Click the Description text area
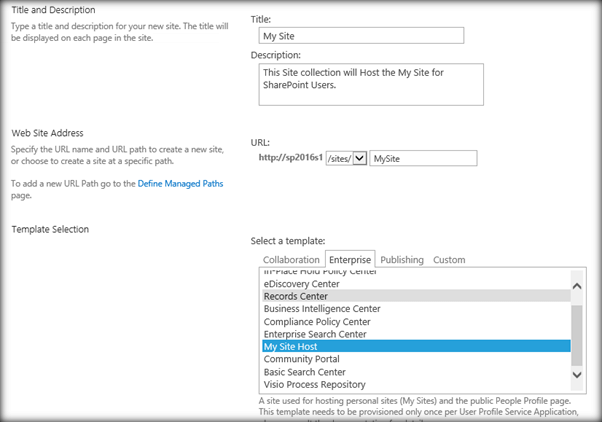Screen dimensions: 602x422 371,84
